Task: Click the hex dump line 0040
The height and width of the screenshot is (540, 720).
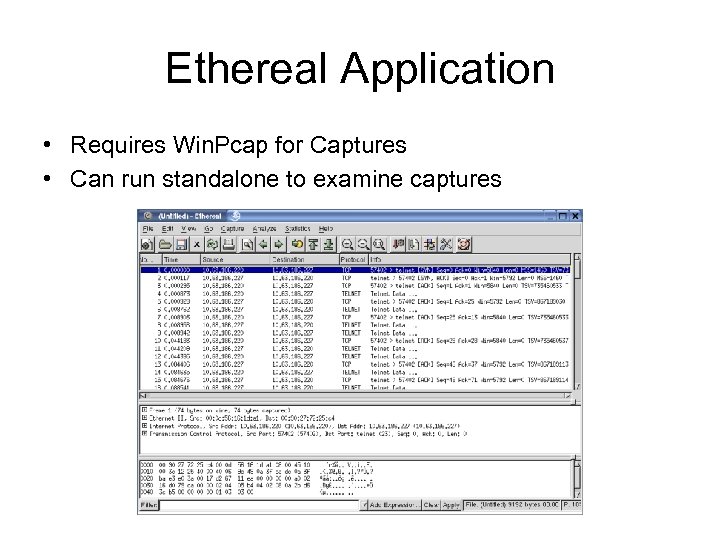Action: (247, 492)
